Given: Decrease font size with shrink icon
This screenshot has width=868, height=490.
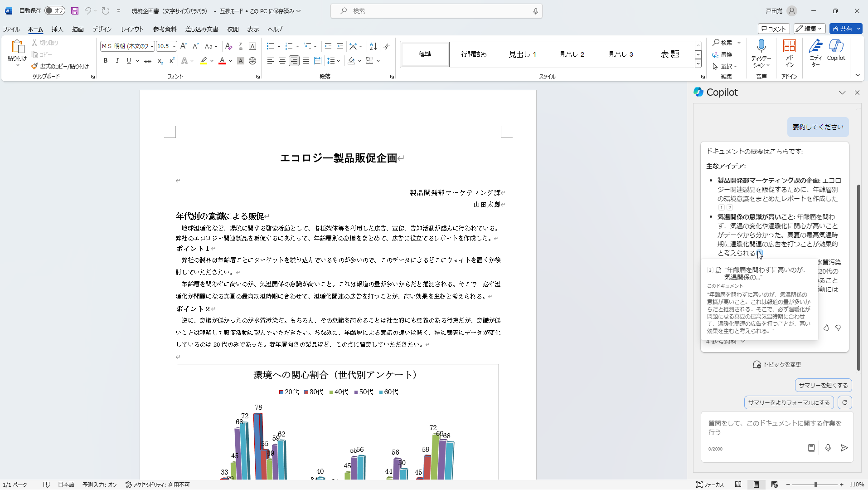Looking at the screenshot, I should click(195, 46).
